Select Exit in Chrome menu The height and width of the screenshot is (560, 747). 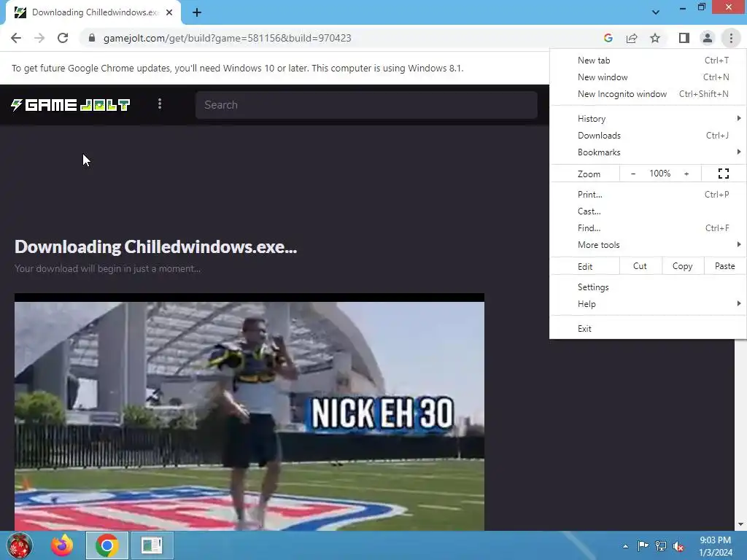click(x=648, y=329)
